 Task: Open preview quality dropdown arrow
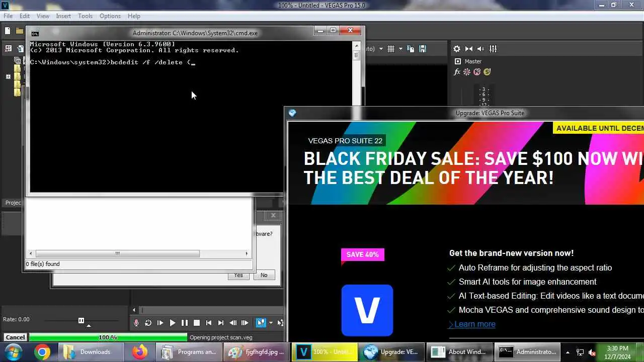[x=381, y=49]
